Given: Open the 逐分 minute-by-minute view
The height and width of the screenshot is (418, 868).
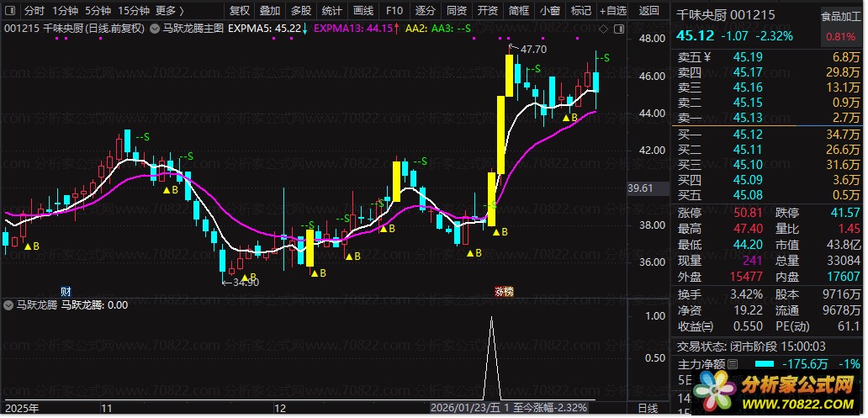Looking at the screenshot, I should point(425,11).
